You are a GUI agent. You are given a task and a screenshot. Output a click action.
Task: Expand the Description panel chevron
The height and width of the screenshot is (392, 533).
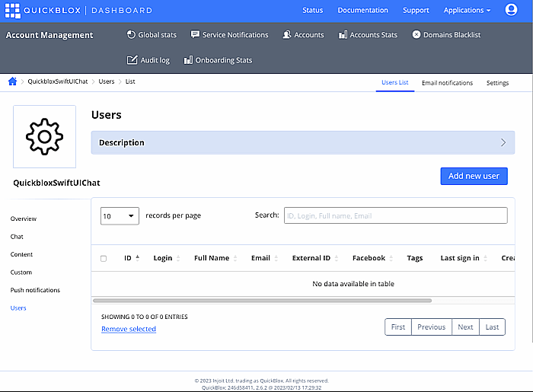pos(503,142)
